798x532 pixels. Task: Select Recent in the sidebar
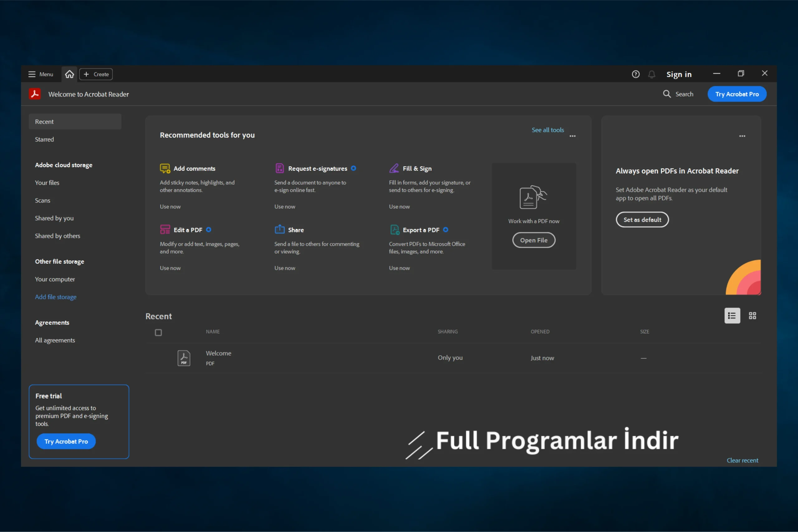click(75, 122)
